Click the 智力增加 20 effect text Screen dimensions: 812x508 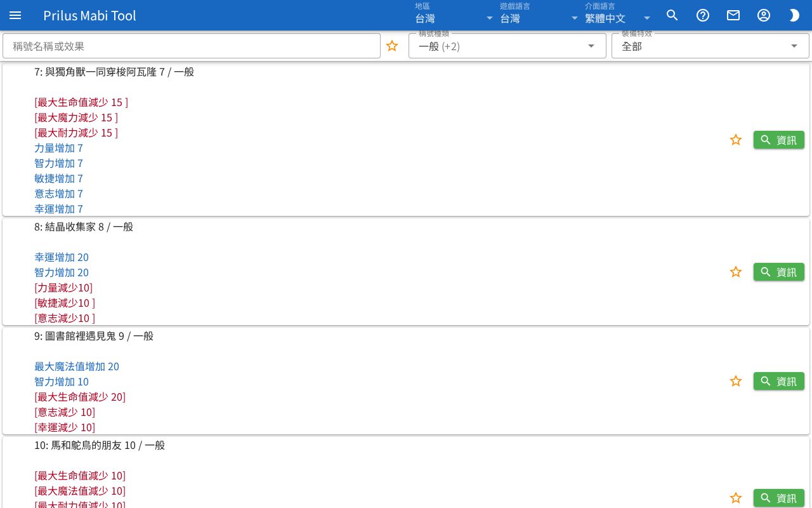pyautogui.click(x=62, y=272)
